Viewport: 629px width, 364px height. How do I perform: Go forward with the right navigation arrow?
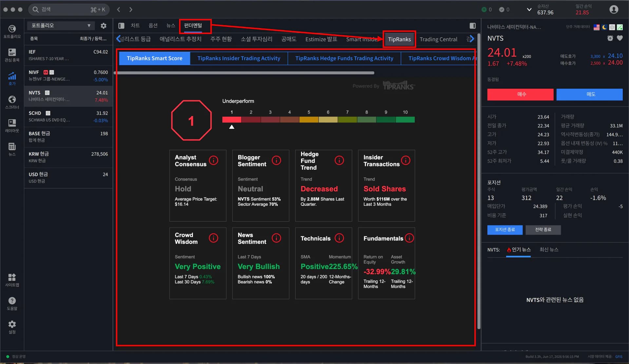(131, 10)
